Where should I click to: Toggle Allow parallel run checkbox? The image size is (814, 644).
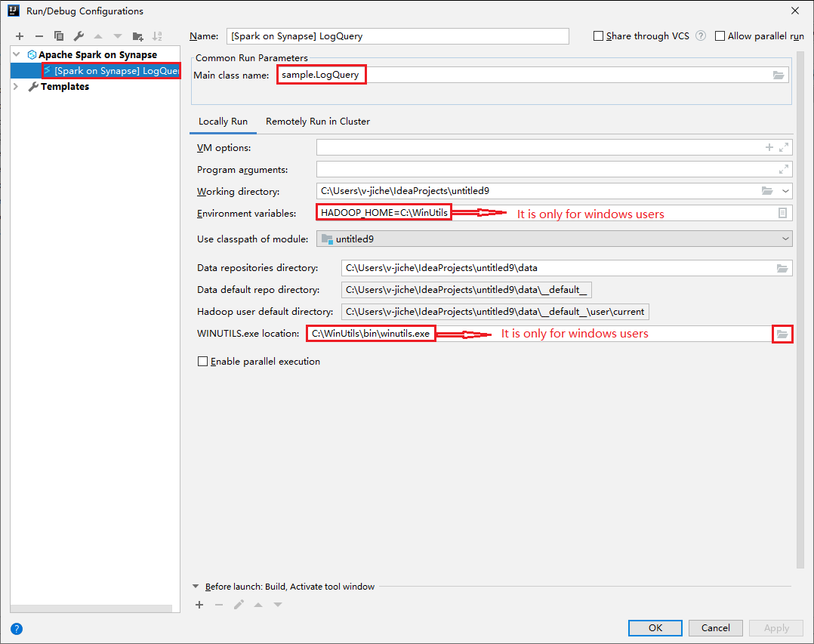tap(720, 35)
